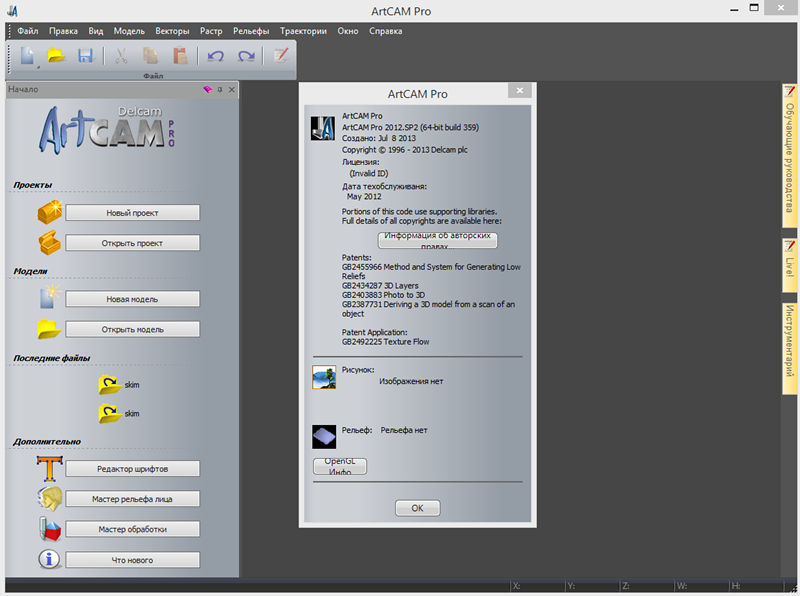Close the Начало panel
800x596 pixels.
(x=232, y=89)
